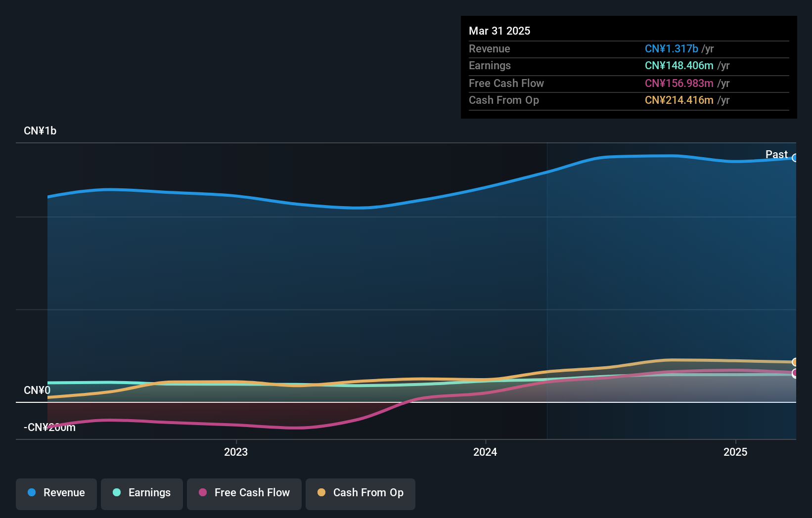812x518 pixels.
Task: Click the -CN¥200m y-axis label
Action: click(x=50, y=427)
